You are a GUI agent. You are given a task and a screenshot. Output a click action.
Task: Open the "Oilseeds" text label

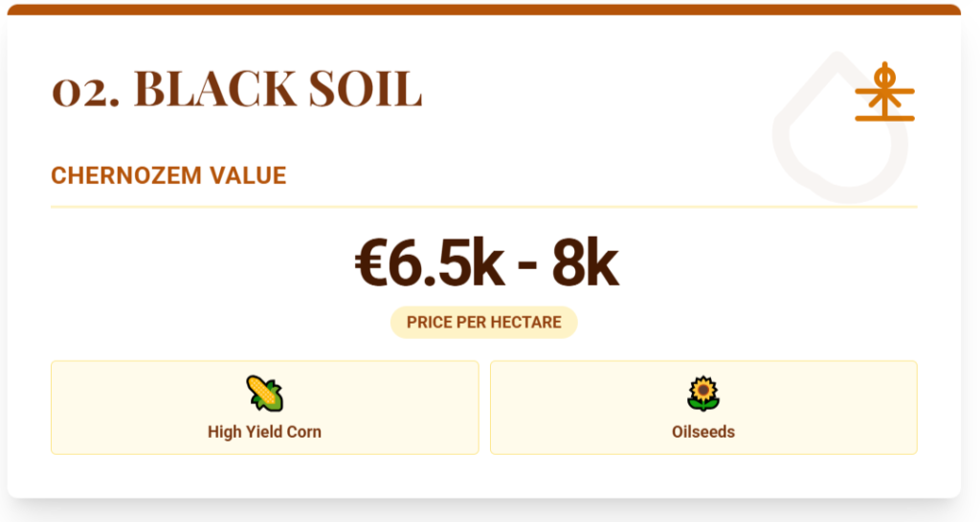click(703, 432)
